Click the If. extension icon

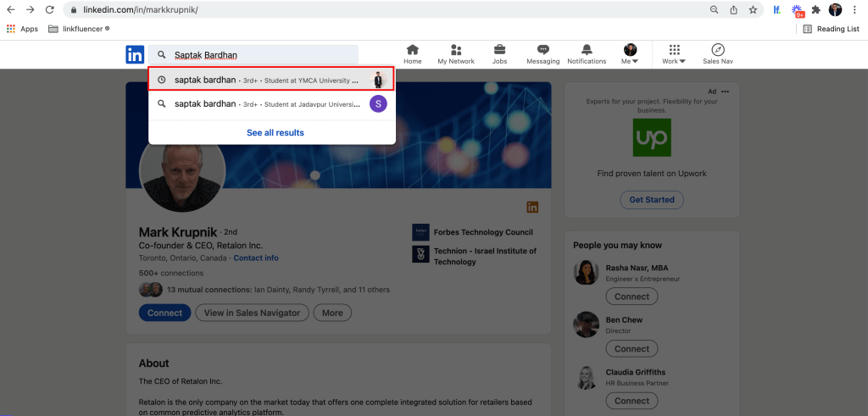[777, 9]
